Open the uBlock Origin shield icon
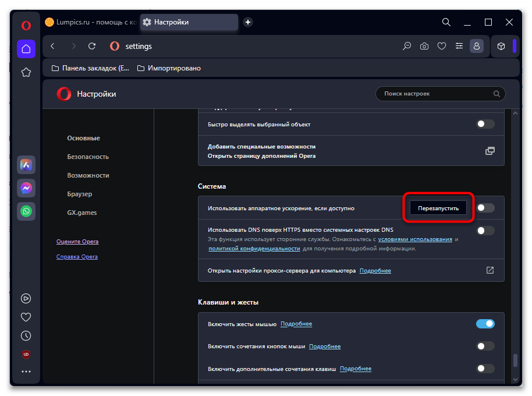The height and width of the screenshot is (396, 532). 26,355
